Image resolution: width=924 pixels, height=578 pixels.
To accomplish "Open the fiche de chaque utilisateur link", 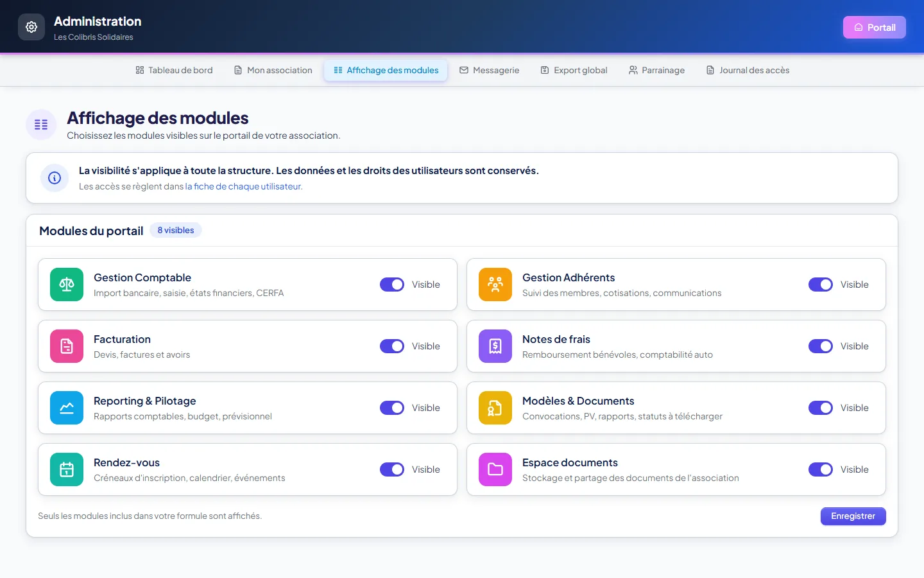I will coord(244,186).
